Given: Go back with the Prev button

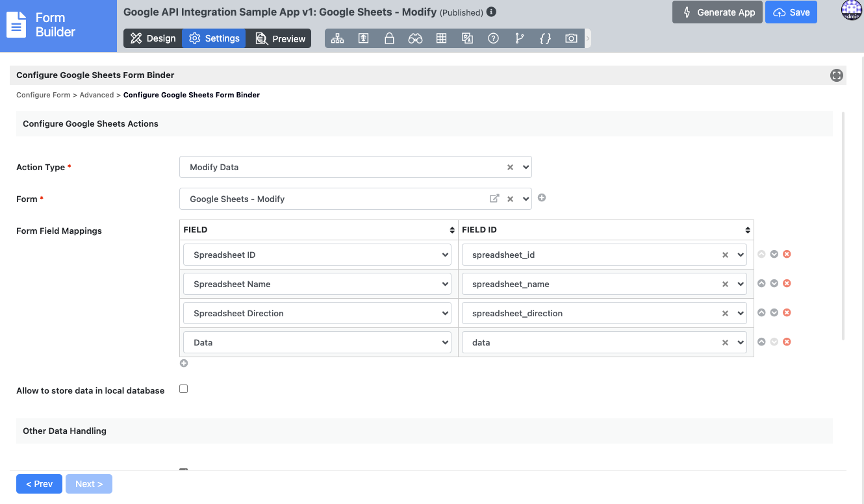Looking at the screenshot, I should pyautogui.click(x=39, y=484).
